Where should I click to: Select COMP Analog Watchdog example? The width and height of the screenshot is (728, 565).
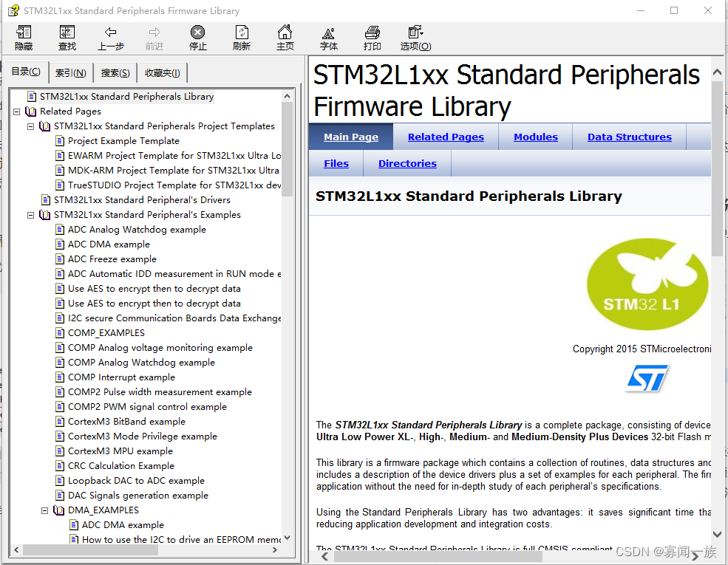pos(141,363)
